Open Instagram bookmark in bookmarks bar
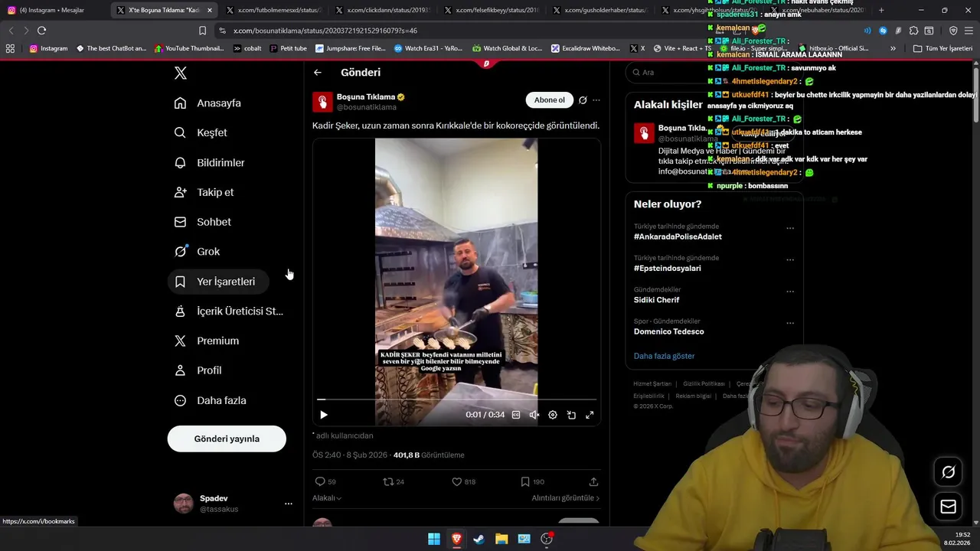This screenshot has width=980, height=551. (48, 48)
